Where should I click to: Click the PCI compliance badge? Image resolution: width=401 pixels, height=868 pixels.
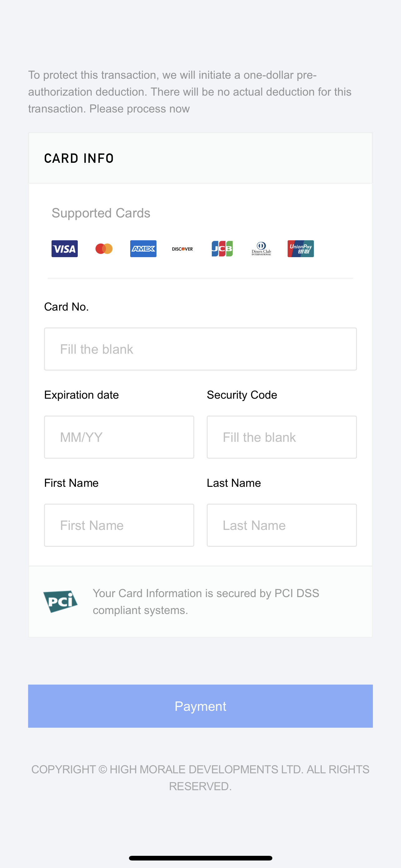[x=61, y=601]
